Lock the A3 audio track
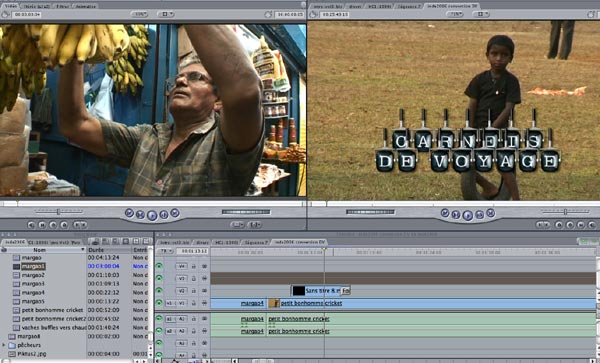The height and width of the screenshot is (363, 600). click(194, 343)
